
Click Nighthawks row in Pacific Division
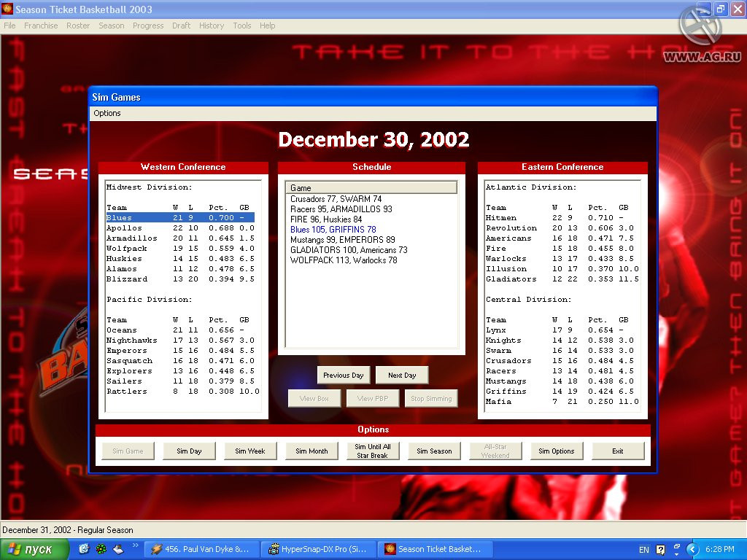pyautogui.click(x=180, y=341)
